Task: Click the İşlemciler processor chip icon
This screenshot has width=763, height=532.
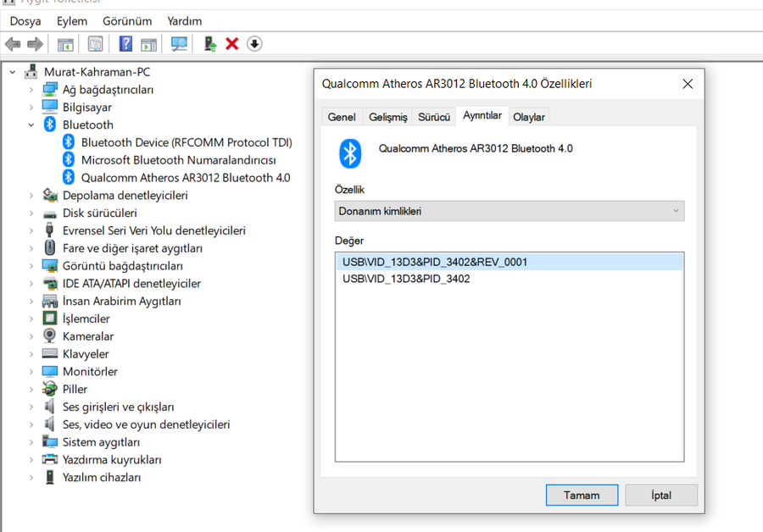Action: tap(50, 319)
